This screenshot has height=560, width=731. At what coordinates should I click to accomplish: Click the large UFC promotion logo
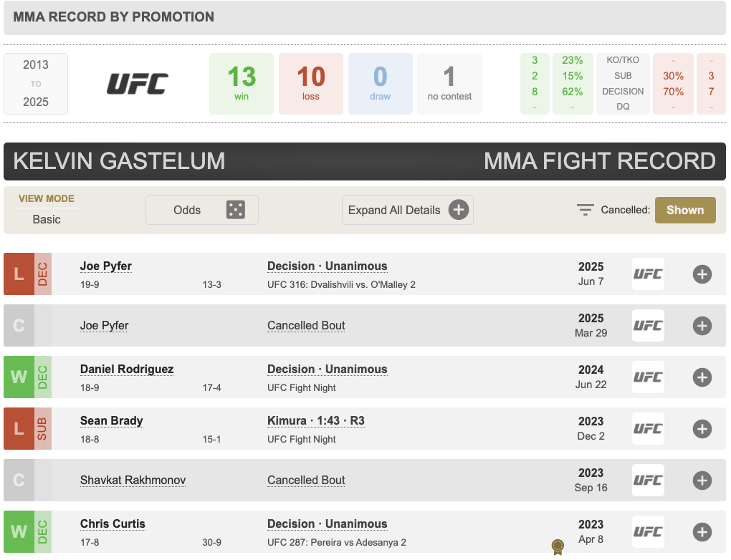(138, 84)
